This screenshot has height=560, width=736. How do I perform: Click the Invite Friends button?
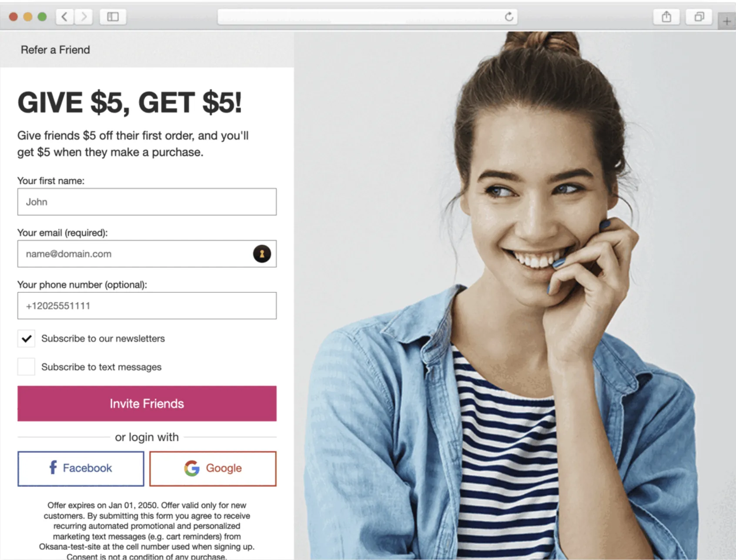(x=147, y=403)
